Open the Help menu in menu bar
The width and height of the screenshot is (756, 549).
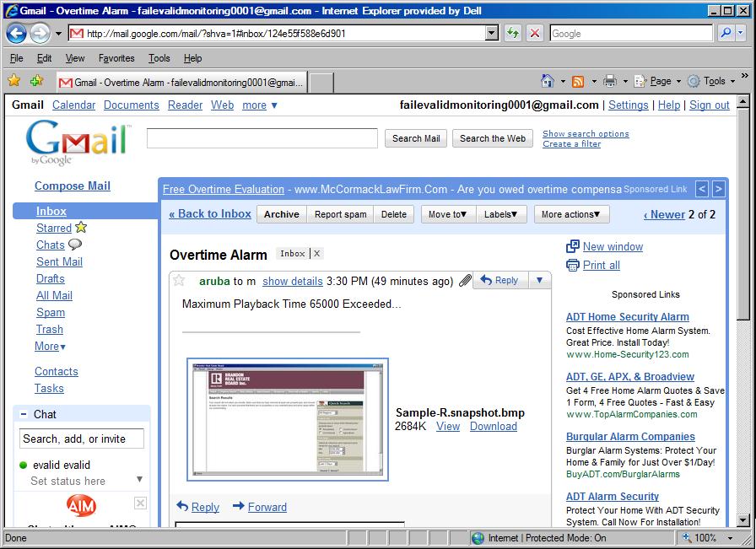coord(193,58)
